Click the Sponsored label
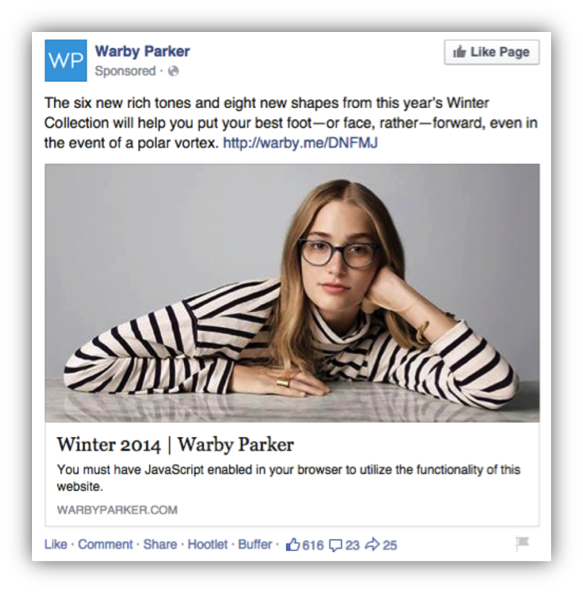583x594 pixels. tap(125, 71)
